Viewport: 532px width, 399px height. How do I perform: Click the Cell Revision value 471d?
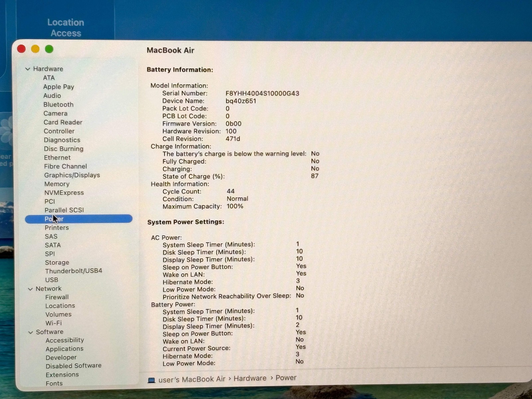pyautogui.click(x=233, y=139)
